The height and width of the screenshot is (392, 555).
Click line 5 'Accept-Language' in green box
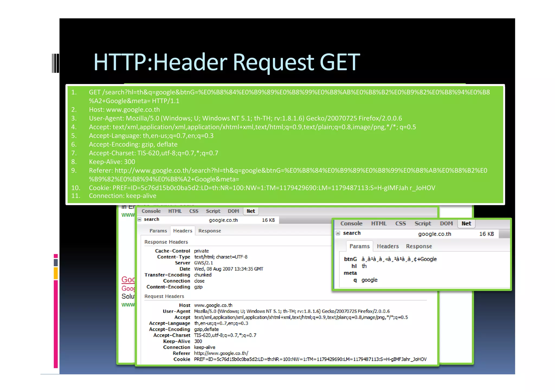[151, 136]
